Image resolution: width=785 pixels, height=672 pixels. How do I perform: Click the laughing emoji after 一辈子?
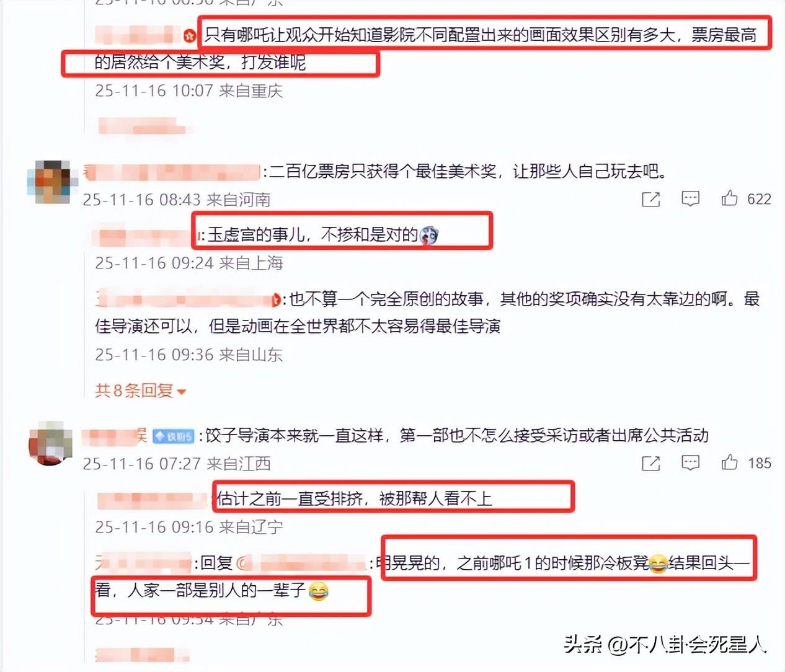[x=318, y=591]
